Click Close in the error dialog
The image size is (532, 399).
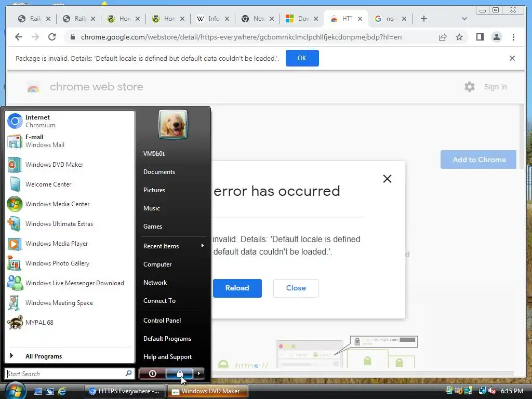296,288
